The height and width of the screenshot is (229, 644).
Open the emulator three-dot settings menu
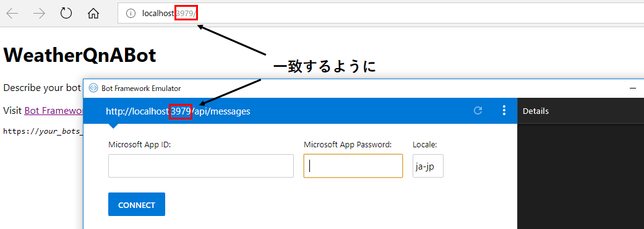504,110
